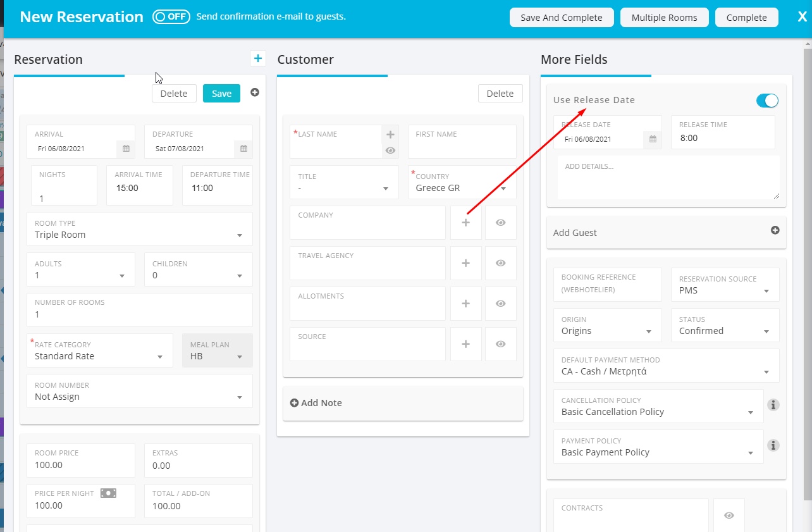Click Extras amount field
Screen dimensions: 812x532
[x=199, y=461]
